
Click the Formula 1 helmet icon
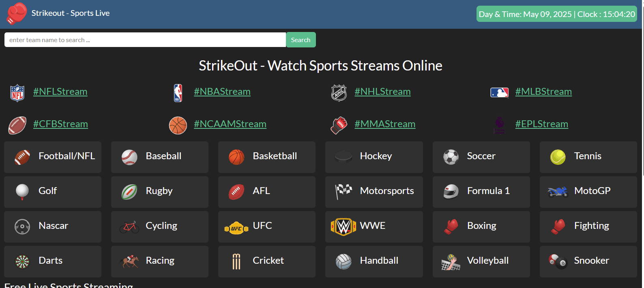point(451,192)
